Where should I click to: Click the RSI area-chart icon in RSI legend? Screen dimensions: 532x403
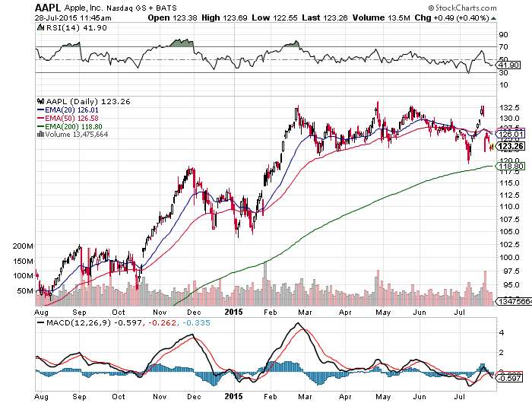[x=40, y=27]
